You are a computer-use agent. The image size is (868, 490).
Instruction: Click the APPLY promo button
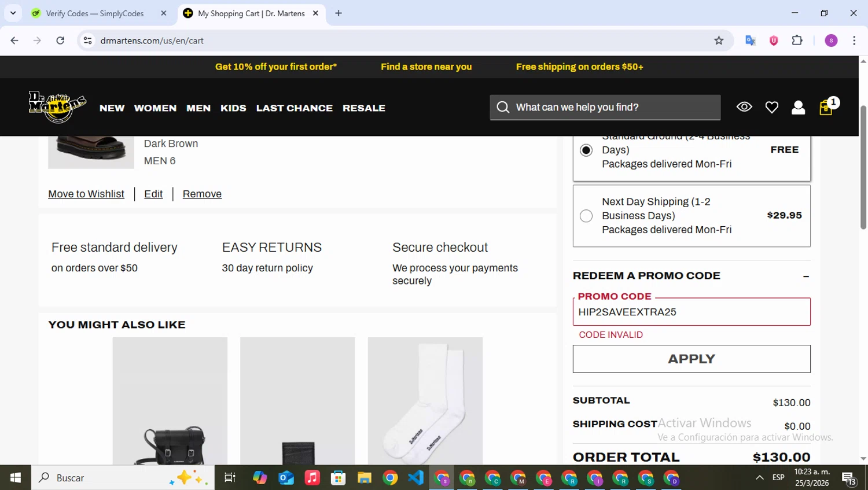click(692, 359)
